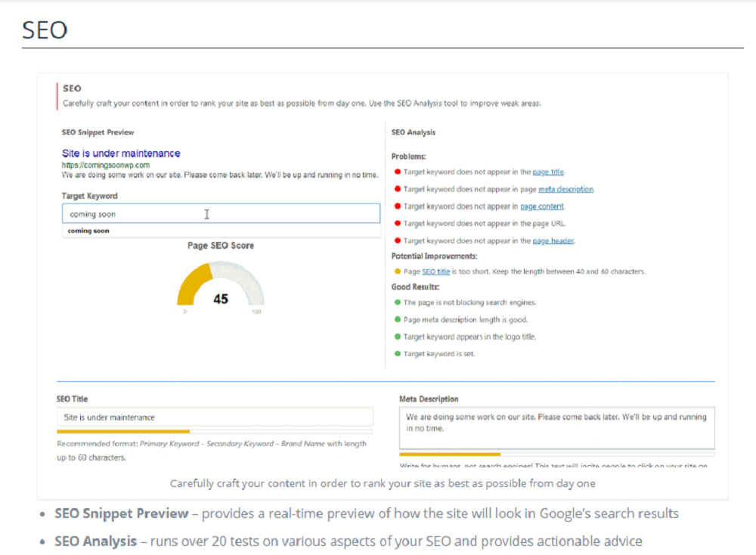Open the page content link under Problems
The width and height of the screenshot is (756, 555).
[x=542, y=206]
